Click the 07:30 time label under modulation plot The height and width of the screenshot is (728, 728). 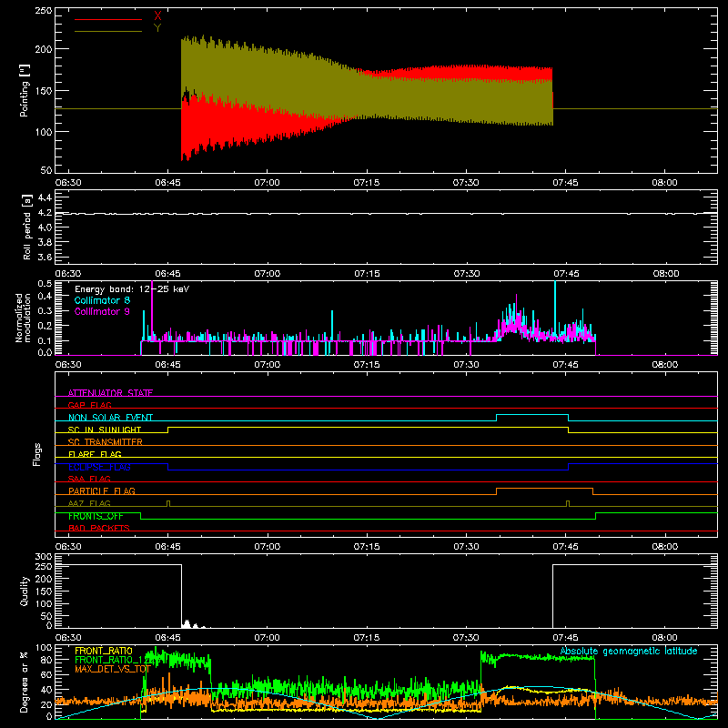tap(466, 365)
